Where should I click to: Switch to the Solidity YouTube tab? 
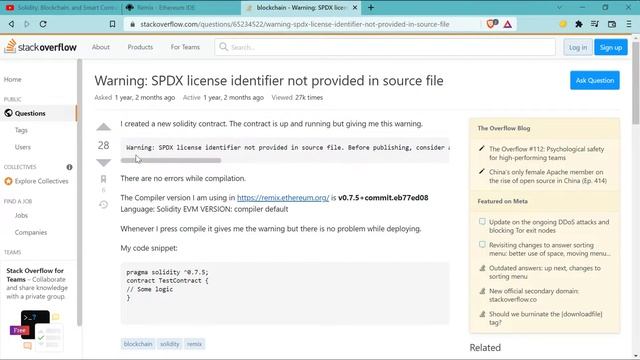(61, 7)
